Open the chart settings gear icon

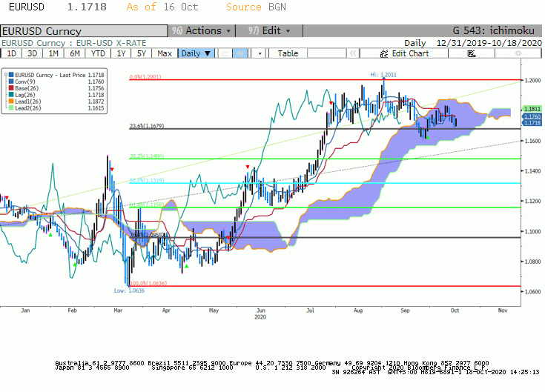tap(518, 53)
